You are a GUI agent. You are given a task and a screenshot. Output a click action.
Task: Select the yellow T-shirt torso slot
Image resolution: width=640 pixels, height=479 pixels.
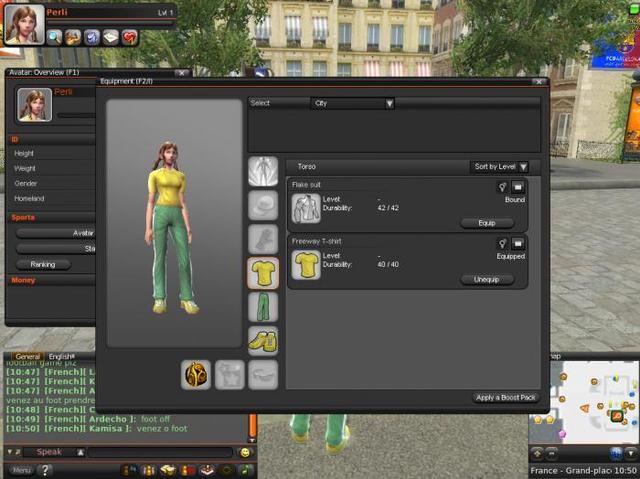[263, 273]
